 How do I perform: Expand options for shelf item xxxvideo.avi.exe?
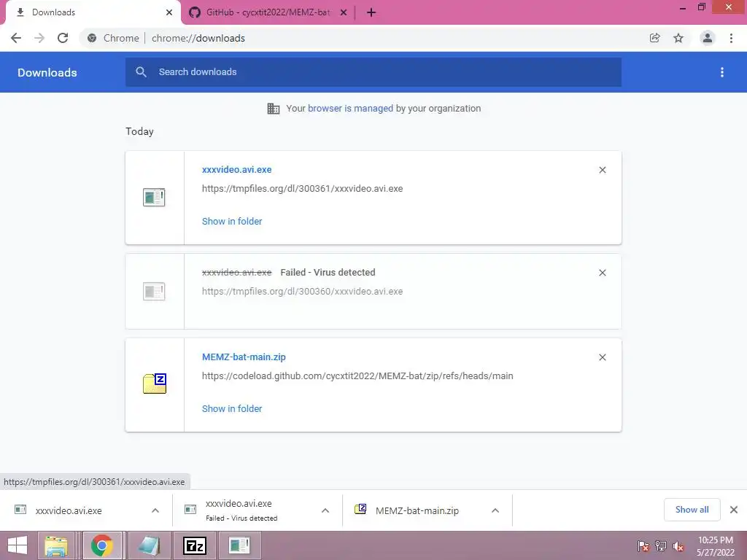pyautogui.click(x=155, y=510)
